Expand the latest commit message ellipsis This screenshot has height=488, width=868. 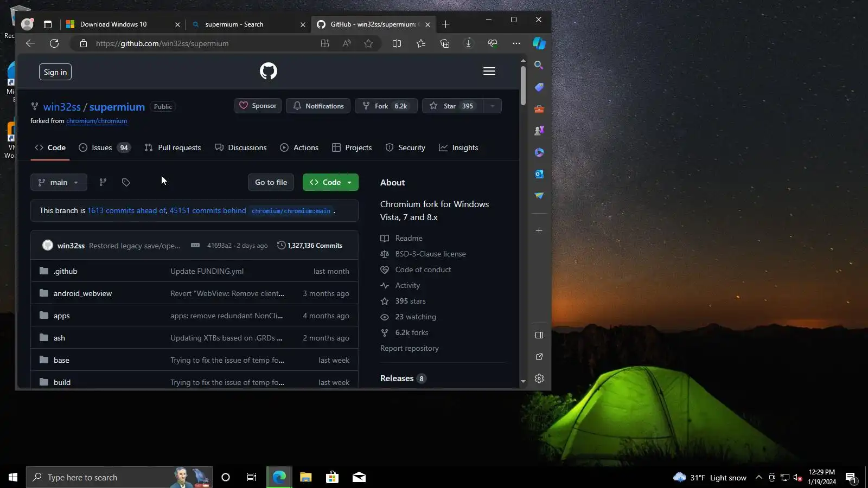195,246
